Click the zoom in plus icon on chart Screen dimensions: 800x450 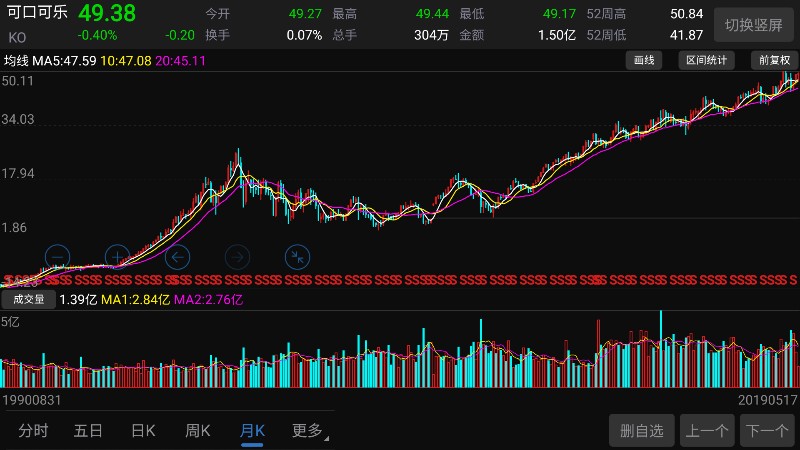tap(117, 257)
